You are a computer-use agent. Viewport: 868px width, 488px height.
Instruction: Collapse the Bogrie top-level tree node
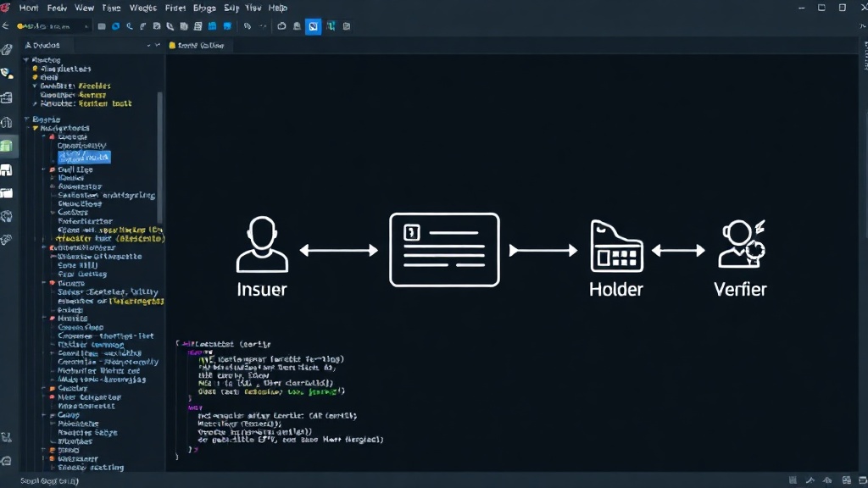coord(26,119)
